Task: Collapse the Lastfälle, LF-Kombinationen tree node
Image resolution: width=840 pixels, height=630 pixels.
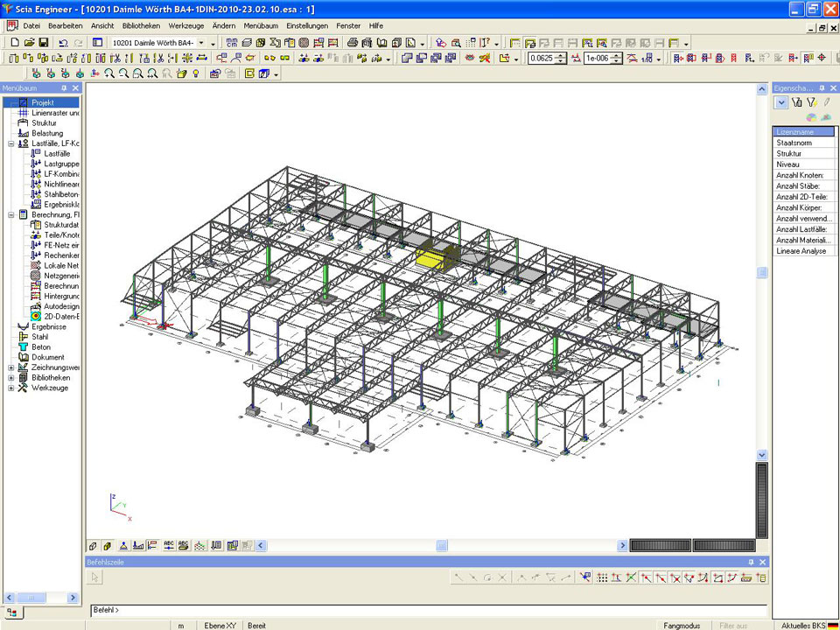Action: point(11,143)
